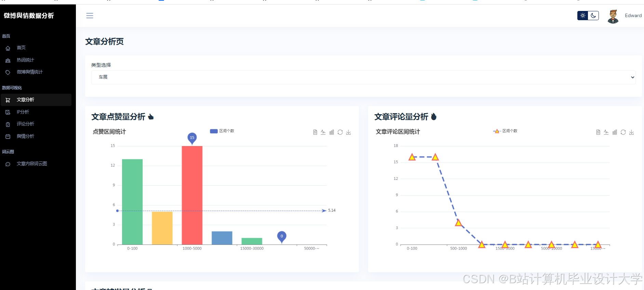This screenshot has width=644, height=290.
Task: Switch the 点赞区间统计 chart to bar type
Action: click(332, 132)
